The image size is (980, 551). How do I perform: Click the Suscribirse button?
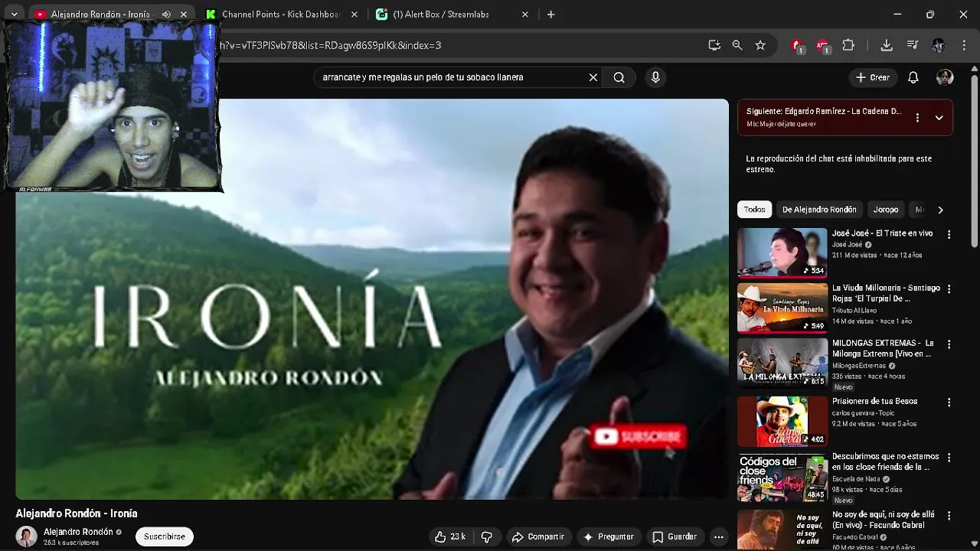[165, 536]
